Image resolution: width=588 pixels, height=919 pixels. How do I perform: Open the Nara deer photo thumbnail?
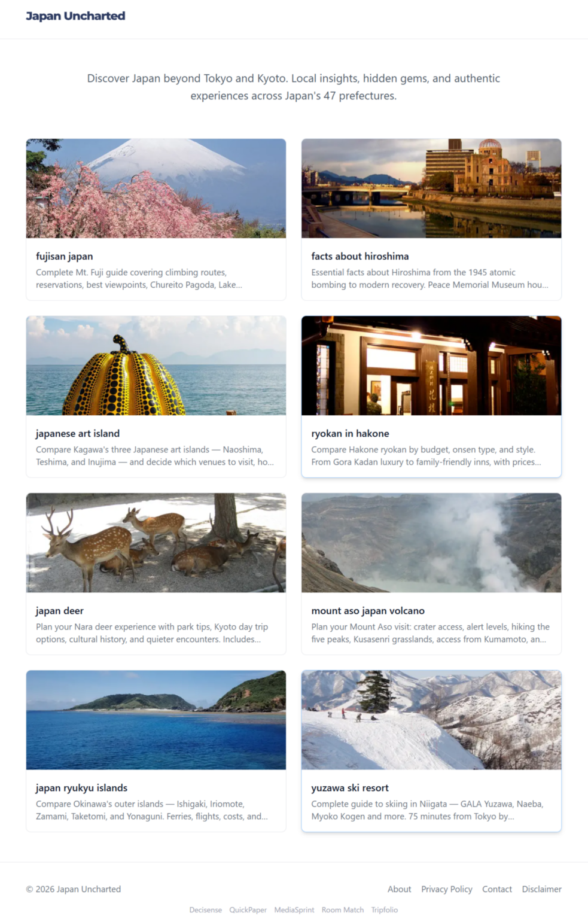[156, 543]
